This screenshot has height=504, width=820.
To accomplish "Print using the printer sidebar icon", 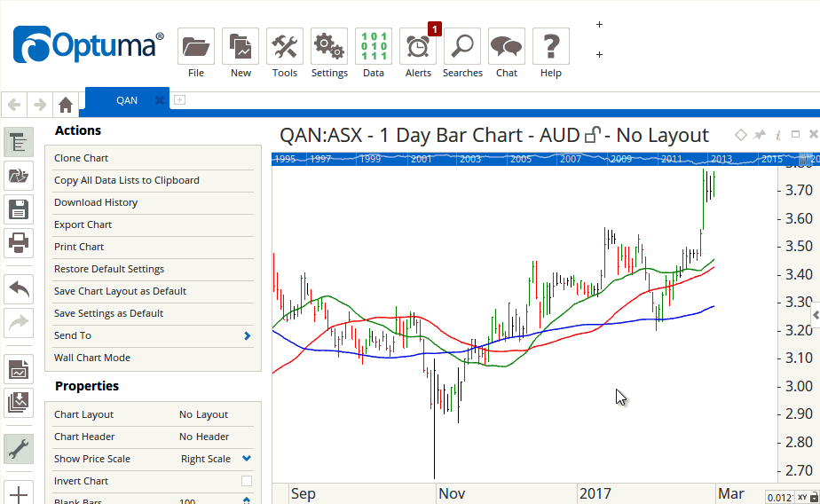I will pos(19,243).
